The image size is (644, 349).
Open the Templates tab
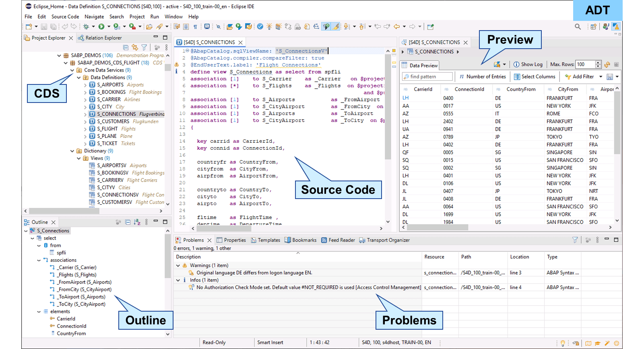[x=266, y=240]
